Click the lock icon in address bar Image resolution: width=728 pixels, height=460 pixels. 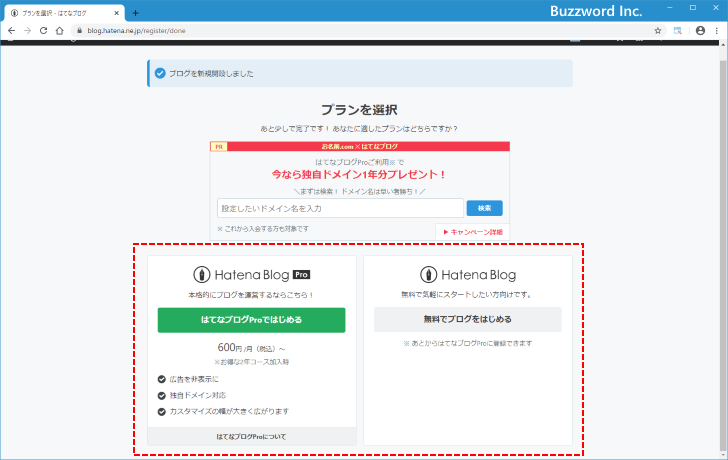coord(79,31)
